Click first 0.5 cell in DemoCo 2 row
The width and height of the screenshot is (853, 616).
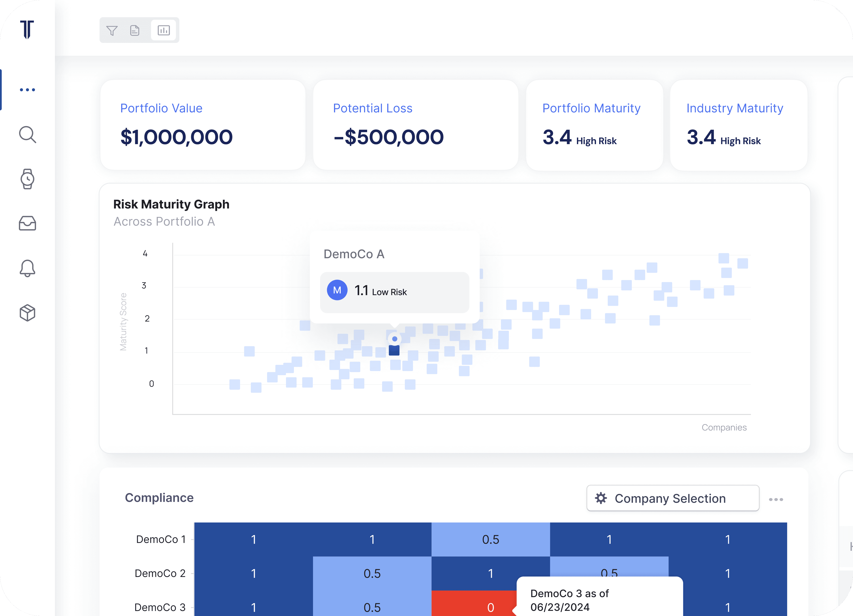[x=372, y=573]
